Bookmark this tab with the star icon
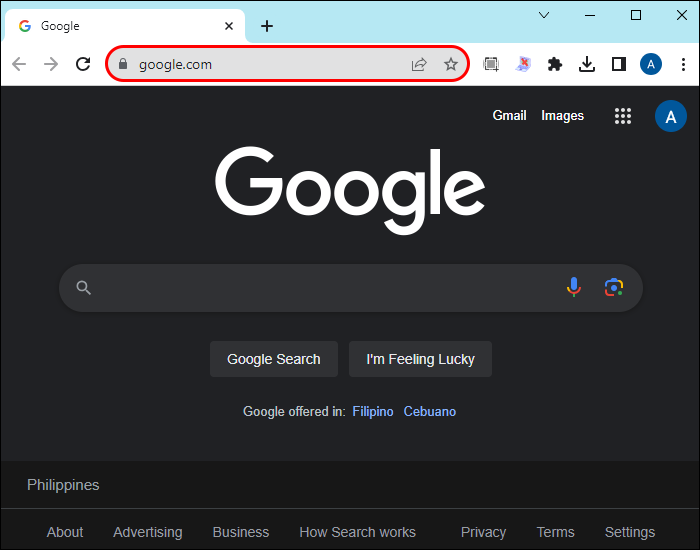The height and width of the screenshot is (550, 700). (x=451, y=64)
